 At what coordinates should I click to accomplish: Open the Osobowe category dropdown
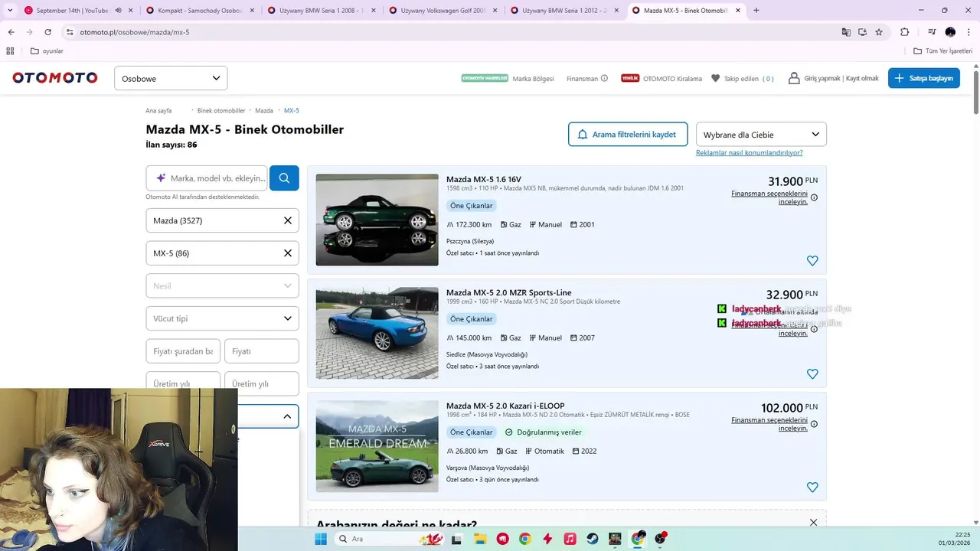tap(171, 78)
